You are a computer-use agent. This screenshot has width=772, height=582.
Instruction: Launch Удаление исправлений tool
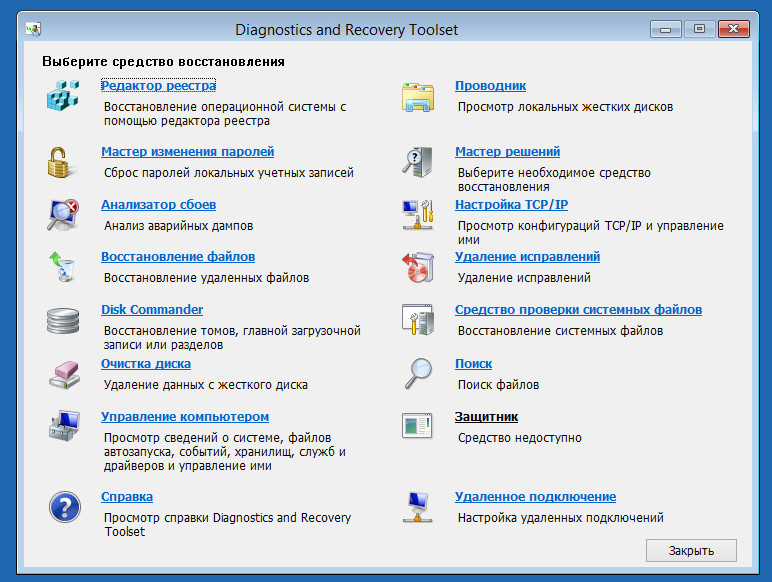pyautogui.click(x=527, y=257)
